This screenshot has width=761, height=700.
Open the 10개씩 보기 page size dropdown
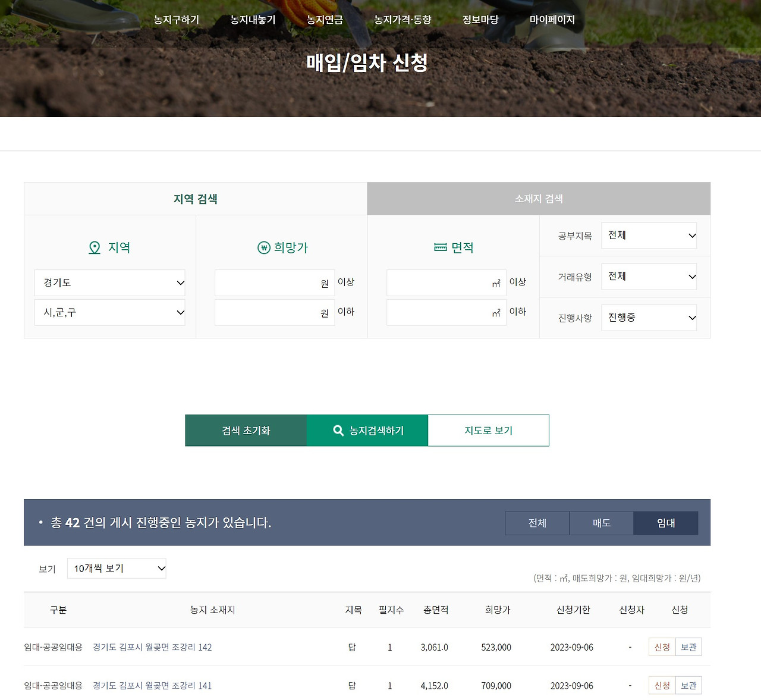click(116, 568)
